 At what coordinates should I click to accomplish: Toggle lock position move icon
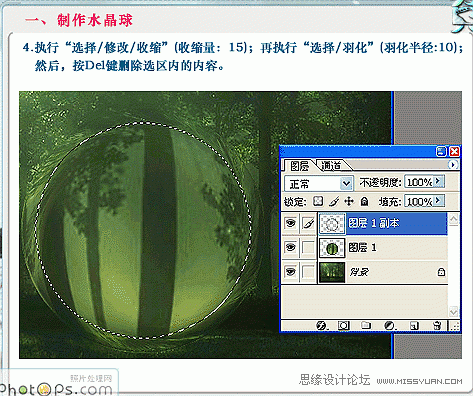(x=349, y=201)
